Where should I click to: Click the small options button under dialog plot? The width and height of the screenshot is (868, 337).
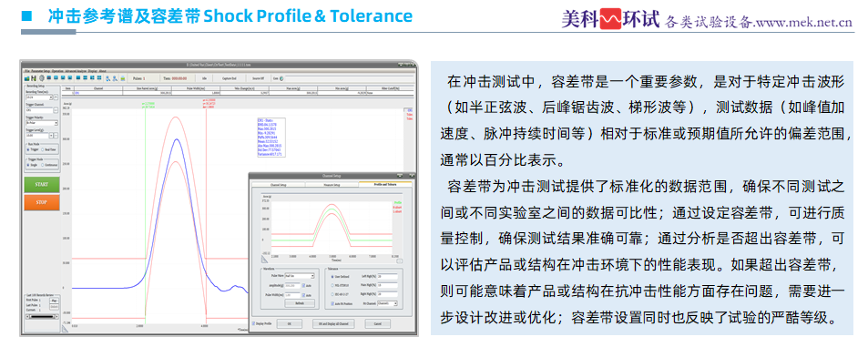coord(399,261)
